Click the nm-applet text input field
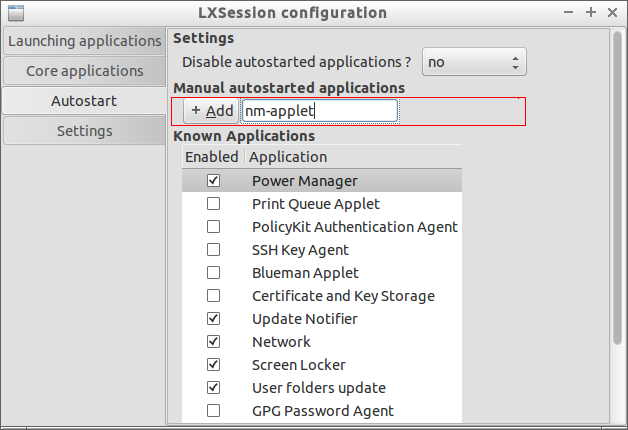 pyautogui.click(x=320, y=111)
